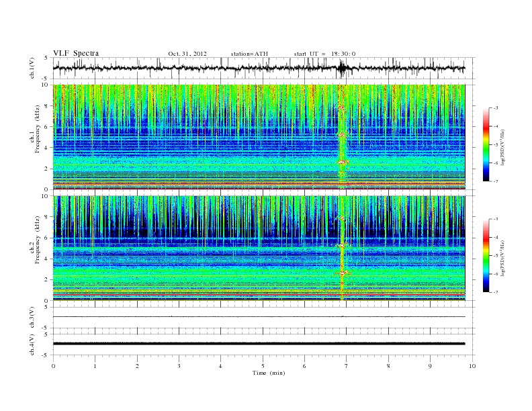Click the ch.2 "Frequency (kHz)" axis title
The width and height of the screenshot is (532, 411).
click(38, 239)
